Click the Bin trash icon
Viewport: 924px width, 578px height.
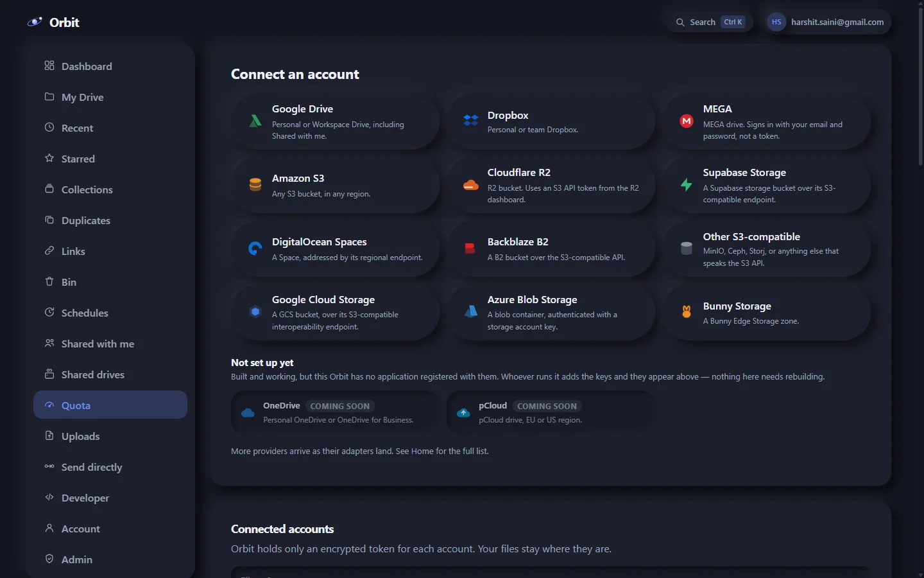coord(49,281)
